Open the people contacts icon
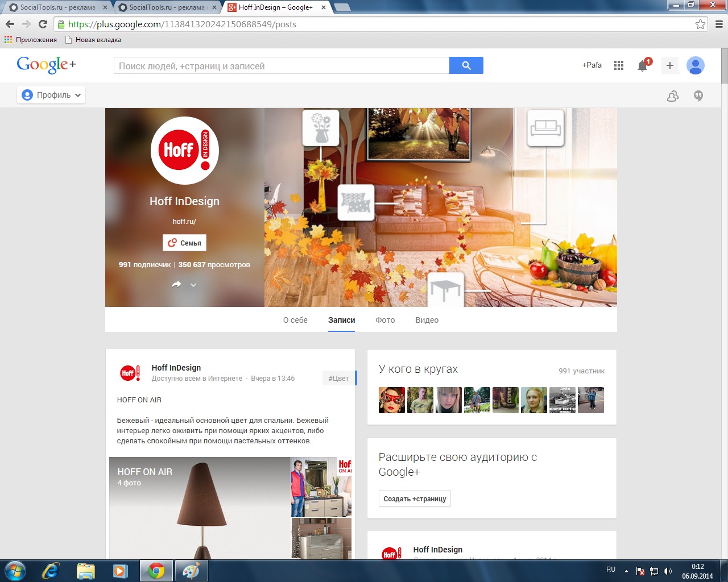Image resolution: width=728 pixels, height=582 pixels. [673, 96]
